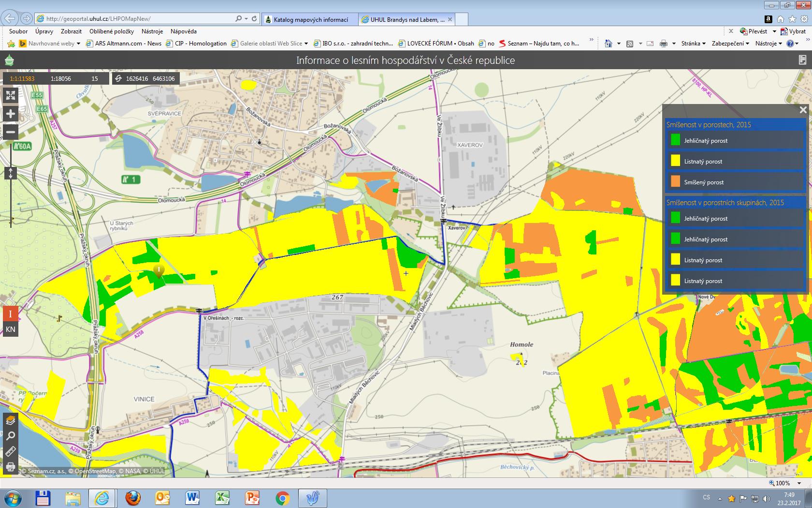
Task: Select scale 1:18056 value
Action: (x=60, y=78)
